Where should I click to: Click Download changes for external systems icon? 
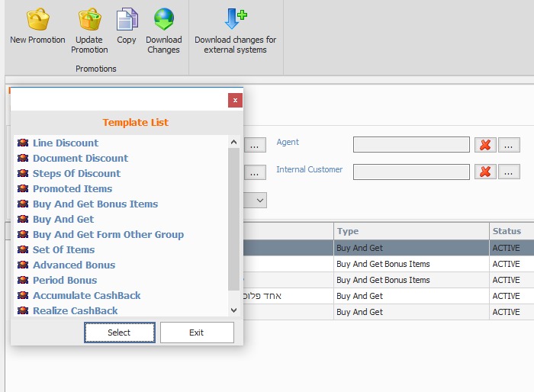235,20
